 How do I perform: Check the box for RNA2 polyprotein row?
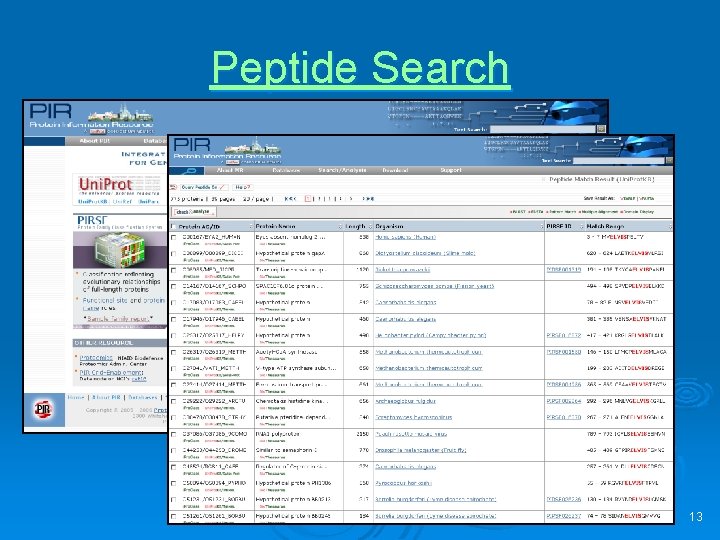(174, 434)
